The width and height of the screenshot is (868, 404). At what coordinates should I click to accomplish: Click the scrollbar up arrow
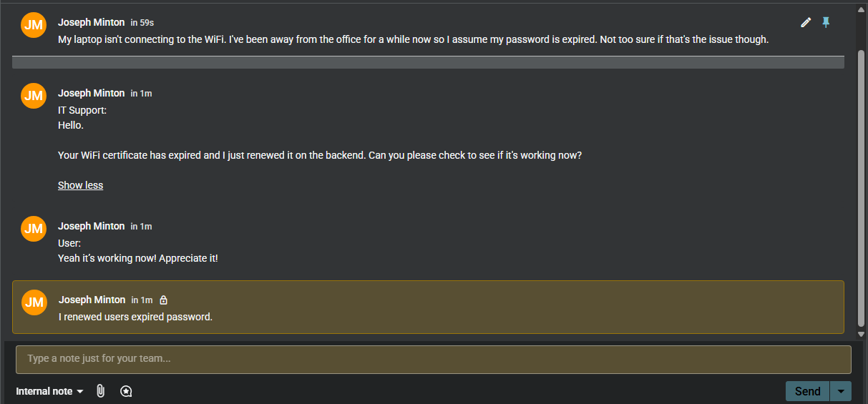(x=862, y=9)
